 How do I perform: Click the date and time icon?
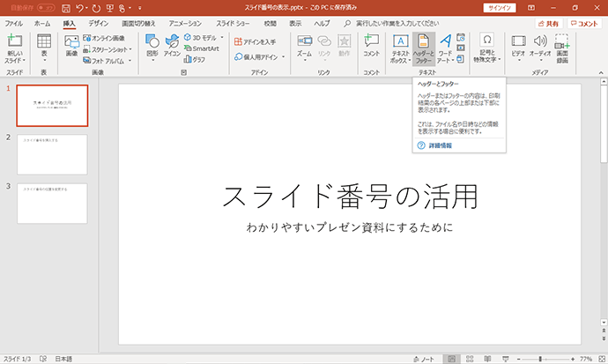461,38
